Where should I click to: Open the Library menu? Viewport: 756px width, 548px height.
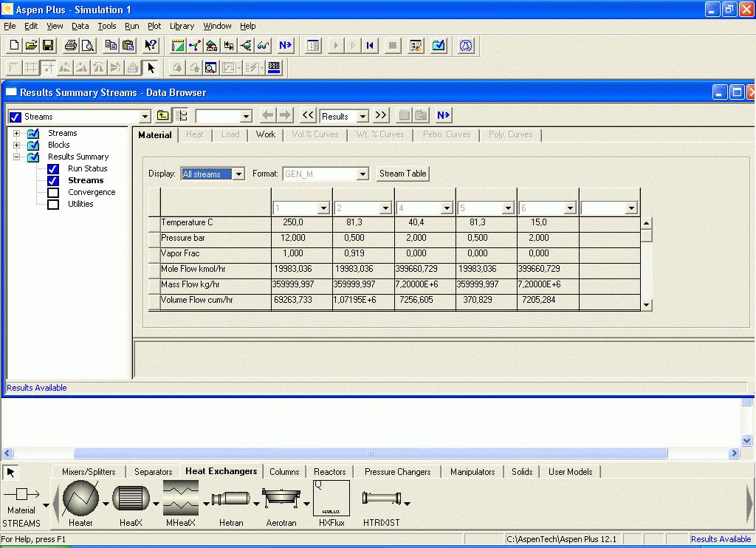coord(182,26)
